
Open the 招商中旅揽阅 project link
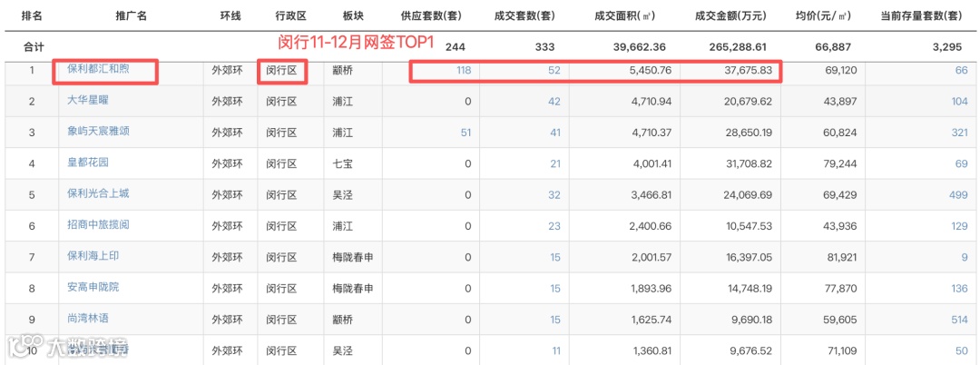97,224
